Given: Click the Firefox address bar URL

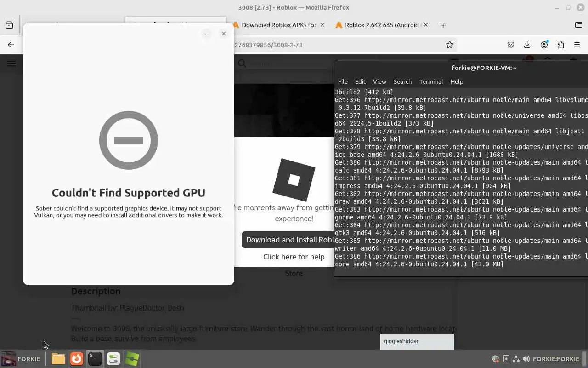Looking at the screenshot, I should (x=269, y=45).
